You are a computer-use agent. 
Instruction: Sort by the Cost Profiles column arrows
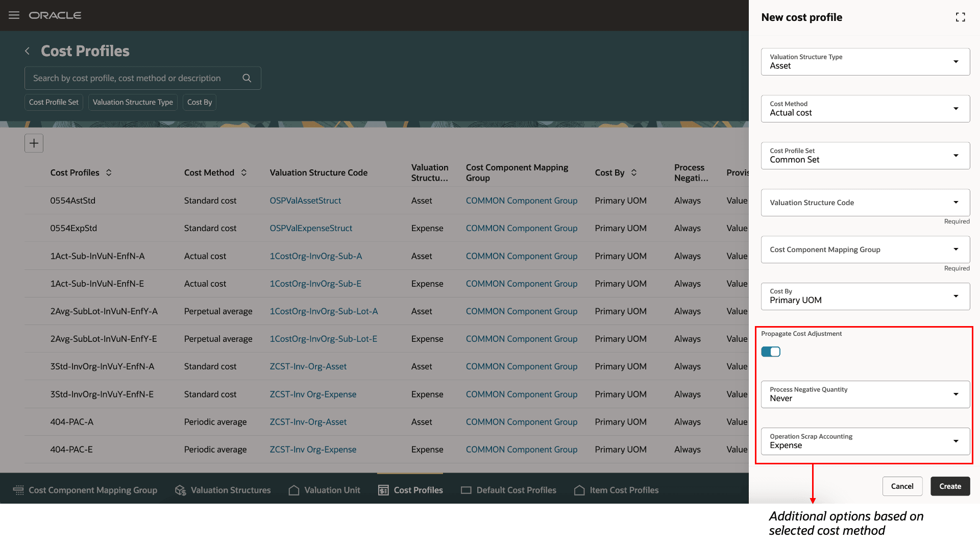(x=109, y=172)
